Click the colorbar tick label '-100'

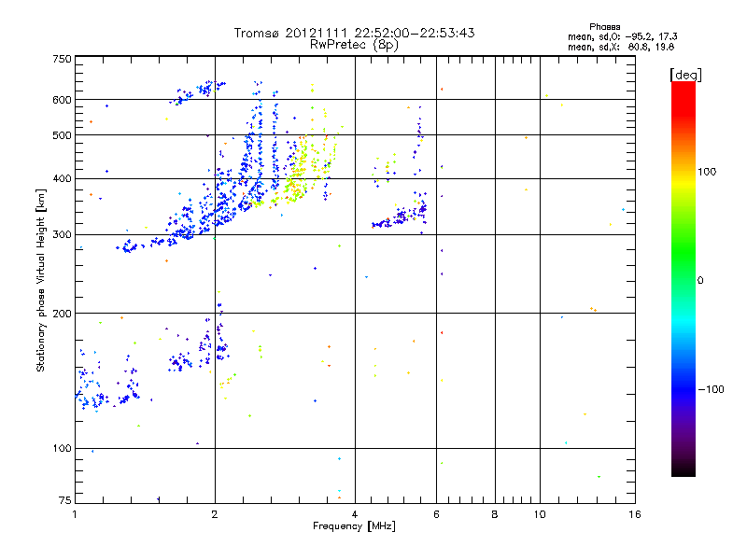pos(711,389)
